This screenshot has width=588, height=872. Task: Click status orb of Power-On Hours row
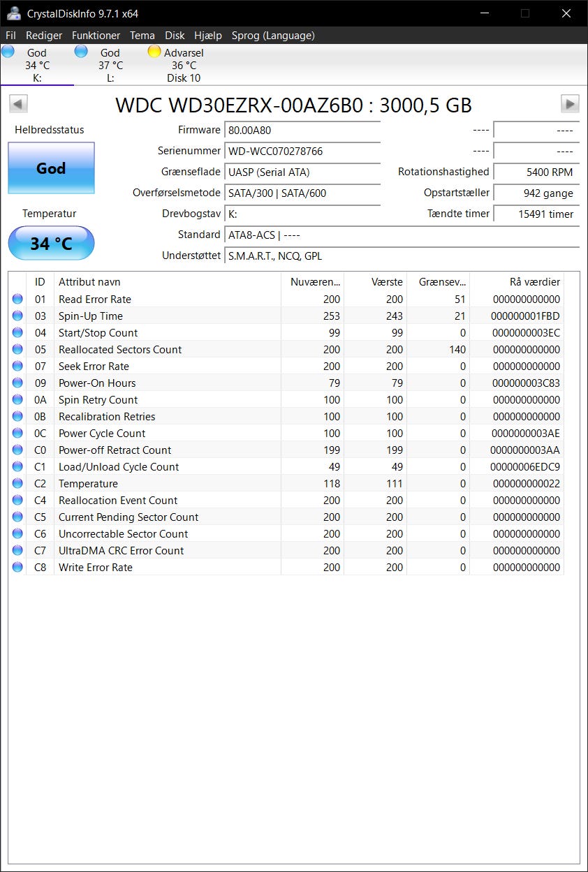tap(17, 383)
